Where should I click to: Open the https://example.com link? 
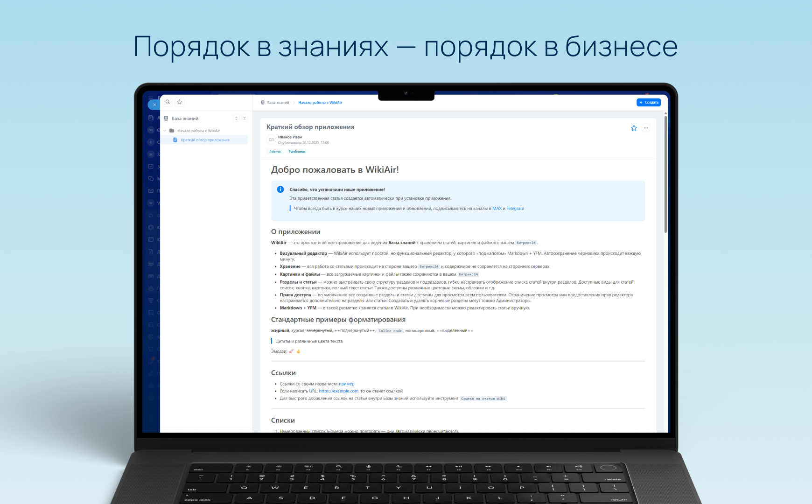339,391
